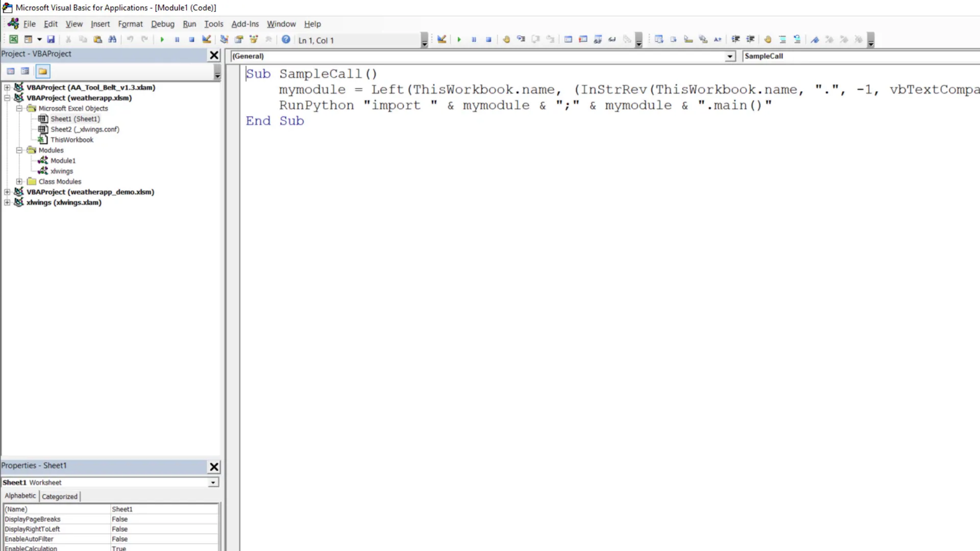Click the Reset icon to stop execution

[x=191, y=39]
